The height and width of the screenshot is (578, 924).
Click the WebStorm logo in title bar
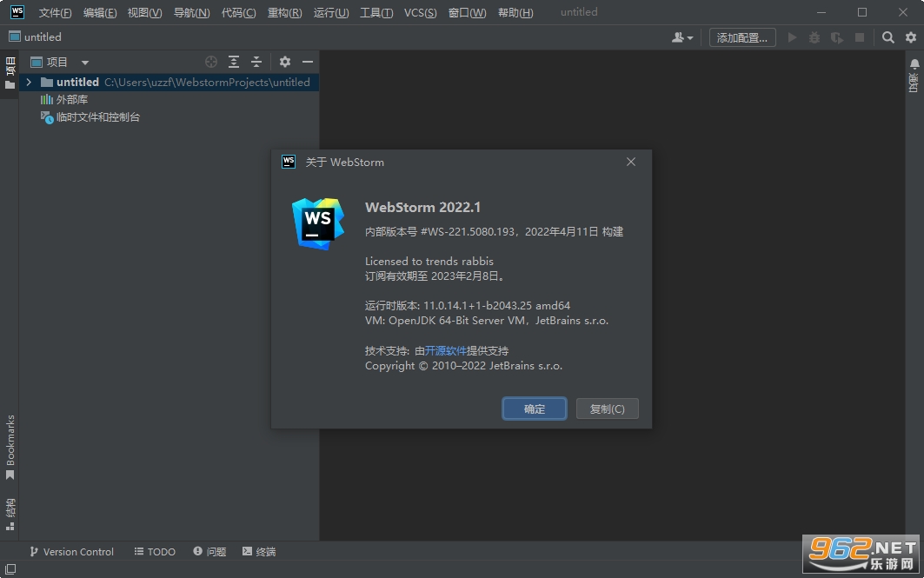pyautogui.click(x=17, y=12)
